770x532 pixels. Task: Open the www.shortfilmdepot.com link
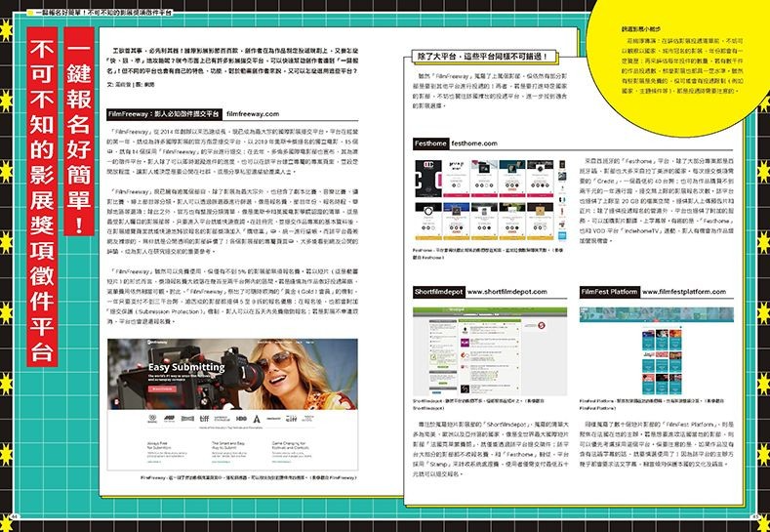(507, 292)
